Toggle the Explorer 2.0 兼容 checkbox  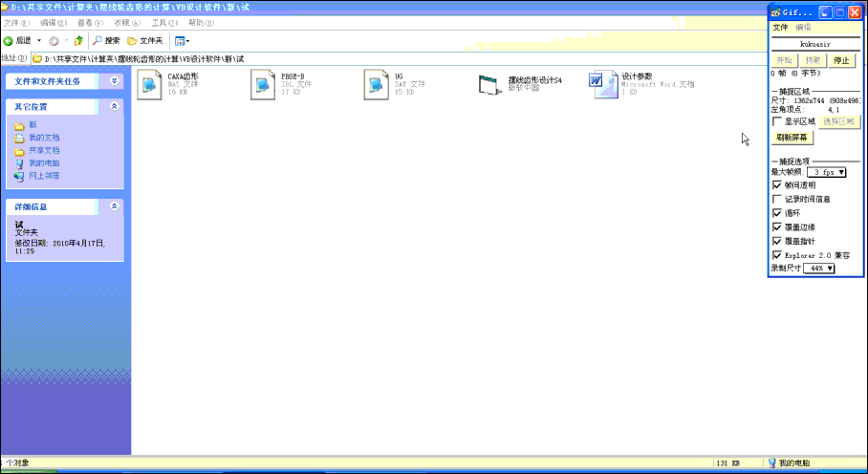click(777, 255)
